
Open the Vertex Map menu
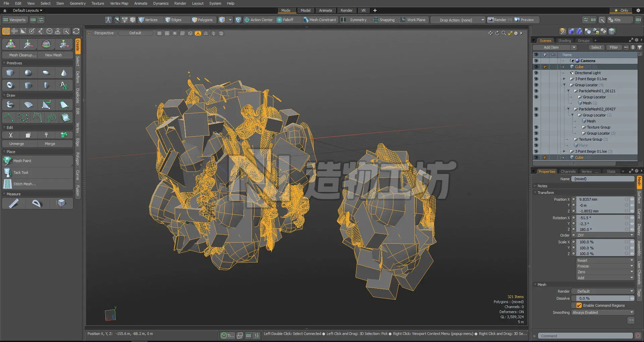pos(119,3)
